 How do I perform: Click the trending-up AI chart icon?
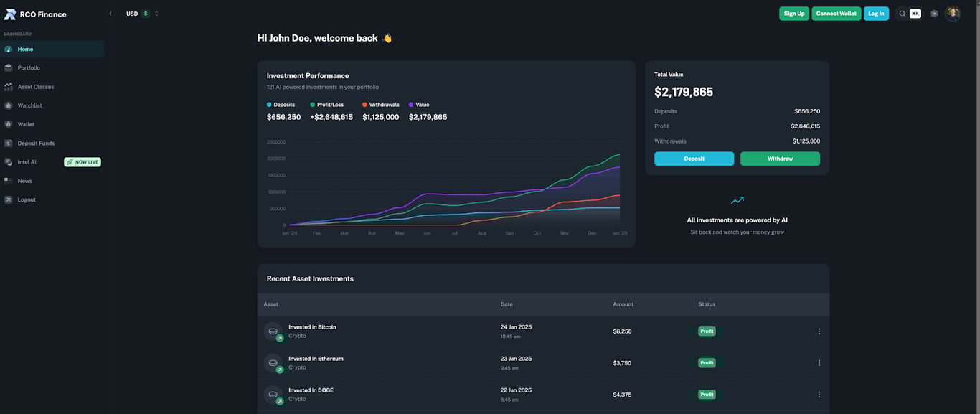click(737, 201)
